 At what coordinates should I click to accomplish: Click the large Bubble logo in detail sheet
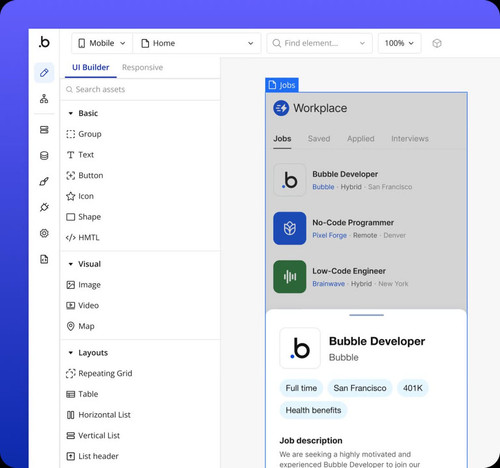pyautogui.click(x=300, y=348)
